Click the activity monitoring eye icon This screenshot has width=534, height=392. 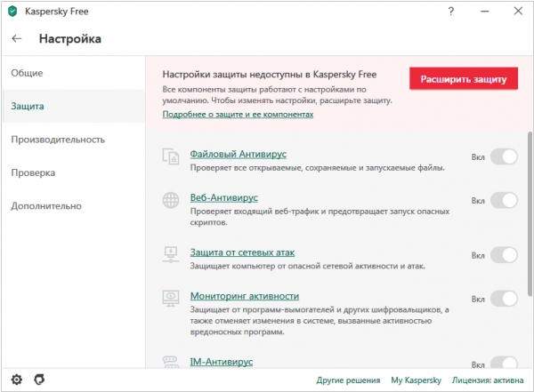171,298
